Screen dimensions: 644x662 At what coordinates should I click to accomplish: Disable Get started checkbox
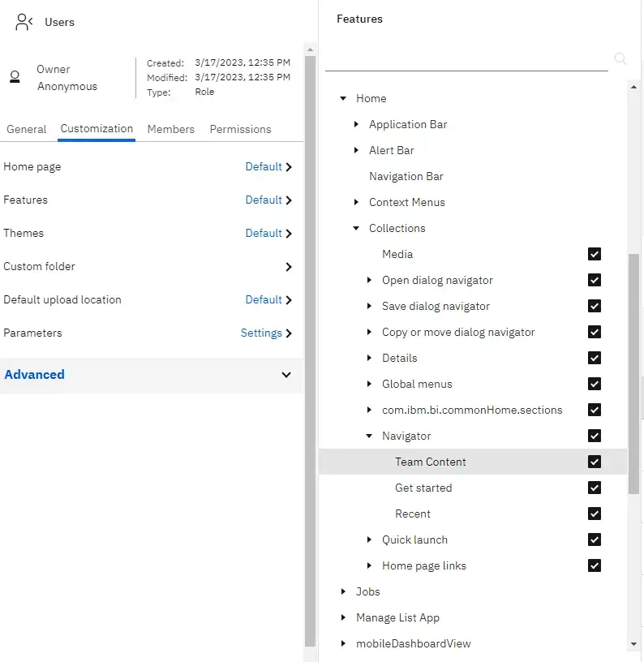595,488
